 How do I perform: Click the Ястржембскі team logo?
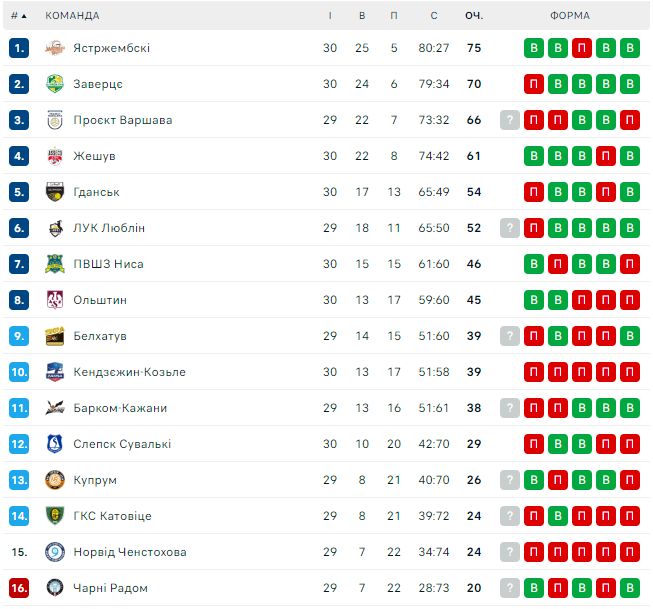55,48
